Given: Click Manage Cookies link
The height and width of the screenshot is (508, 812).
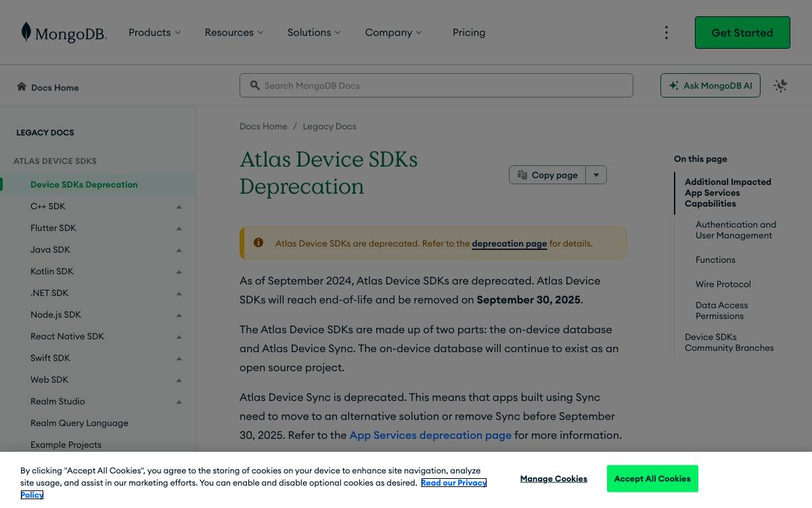Looking at the screenshot, I should click(x=554, y=479).
